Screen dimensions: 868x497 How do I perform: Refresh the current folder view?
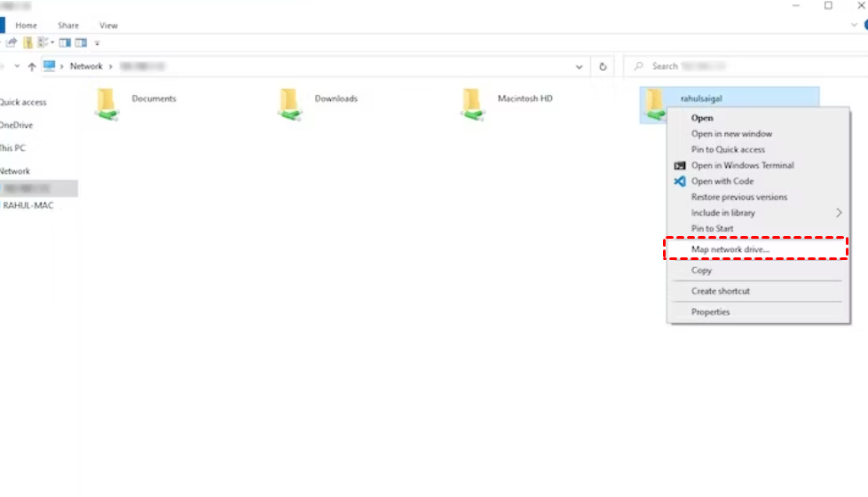coord(603,67)
